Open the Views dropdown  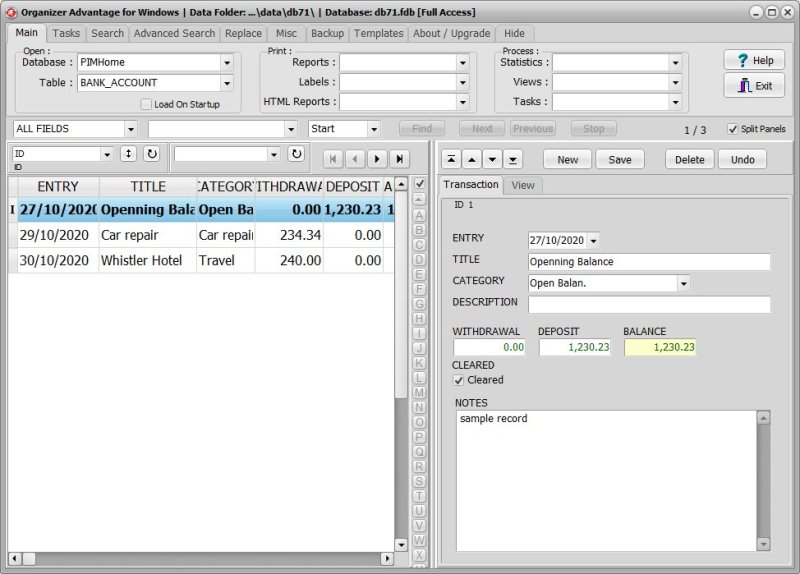click(x=675, y=82)
